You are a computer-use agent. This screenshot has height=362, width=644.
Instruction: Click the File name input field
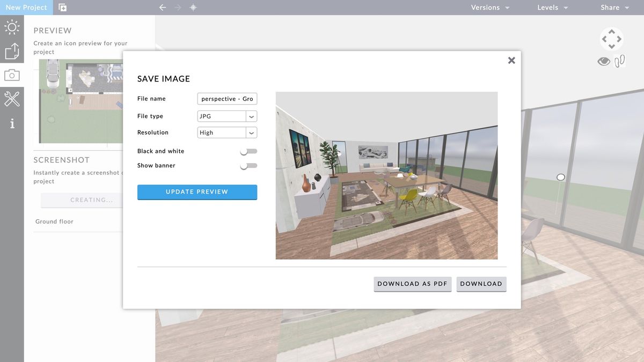tap(226, 99)
